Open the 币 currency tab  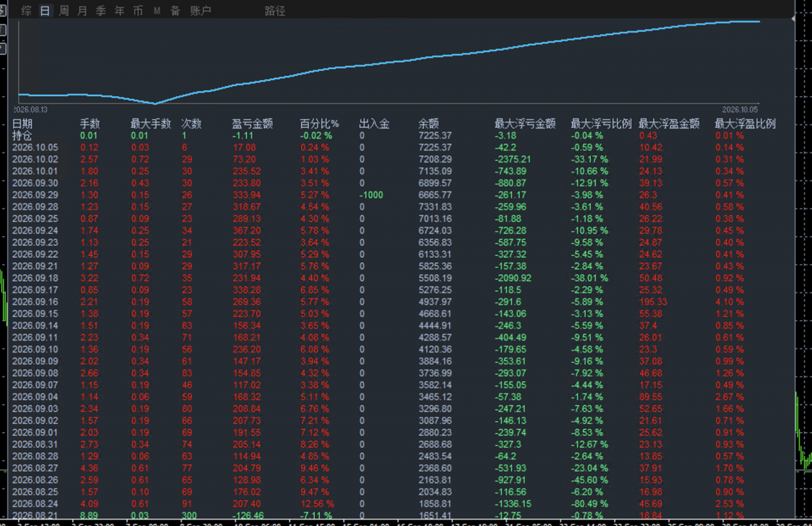point(138,11)
